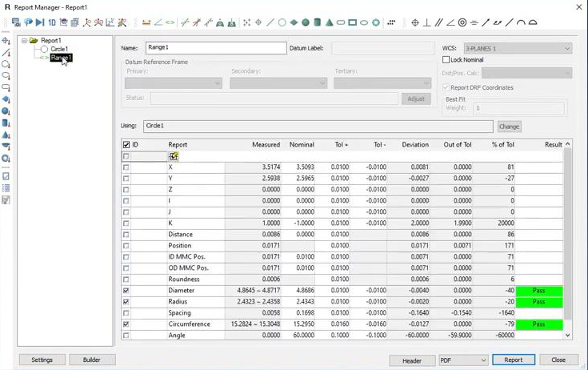Click the orange distance ruler icon

[146, 22]
